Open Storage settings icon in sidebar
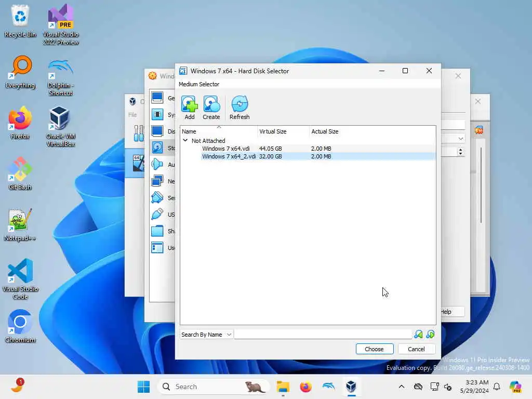Image resolution: width=532 pixels, height=399 pixels. [x=157, y=148]
